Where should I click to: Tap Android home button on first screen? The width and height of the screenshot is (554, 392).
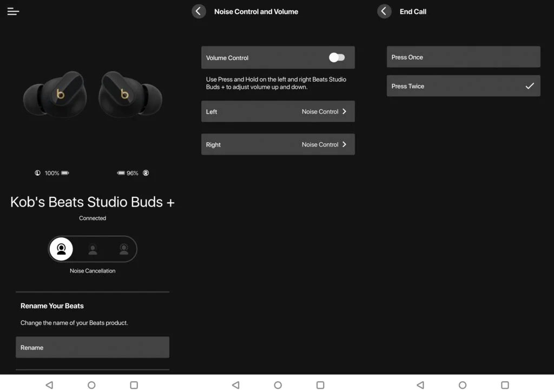(x=91, y=385)
